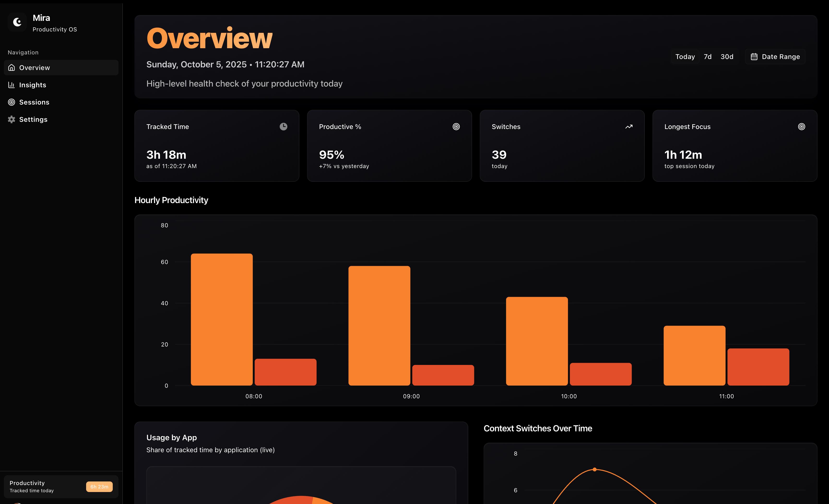
Task: Click the Mira moon logo icon
Action: pos(17,22)
